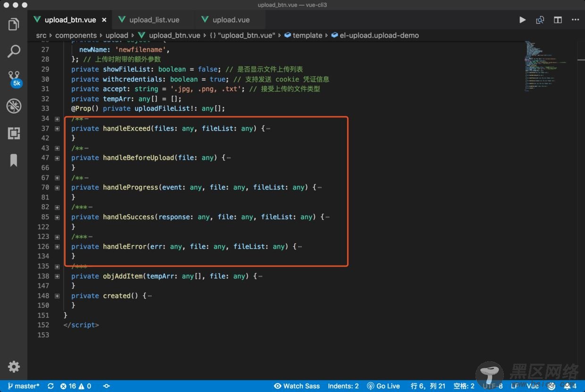This screenshot has width=585, height=392.
Task: Open the Manage gear in the activity bar
Action: [x=14, y=366]
